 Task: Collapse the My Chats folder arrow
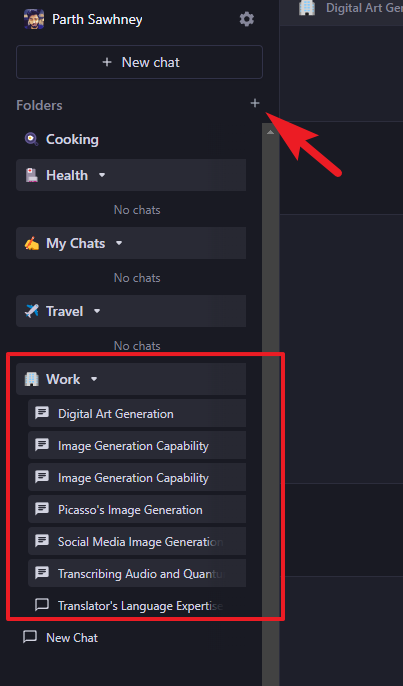click(119, 243)
